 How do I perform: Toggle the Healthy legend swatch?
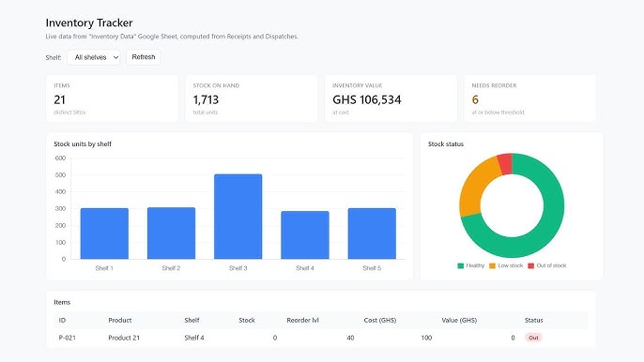click(x=460, y=266)
